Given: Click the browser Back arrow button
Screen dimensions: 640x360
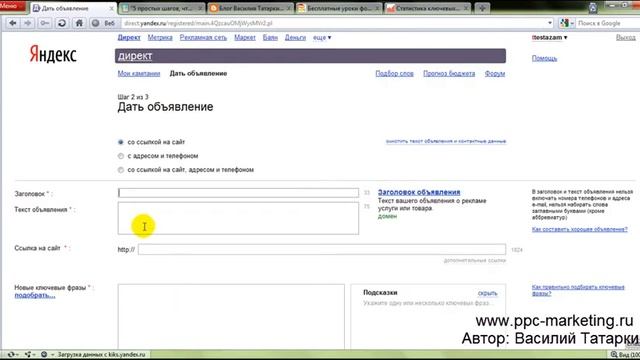Looking at the screenshot, I should (13, 23).
